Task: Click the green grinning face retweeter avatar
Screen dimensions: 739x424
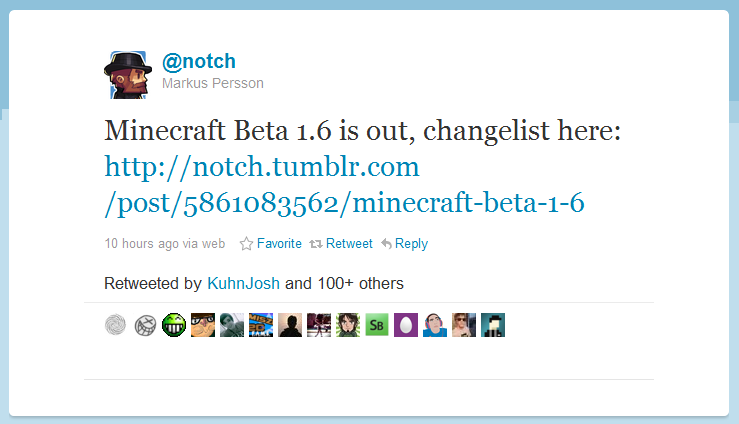Action: [x=174, y=325]
